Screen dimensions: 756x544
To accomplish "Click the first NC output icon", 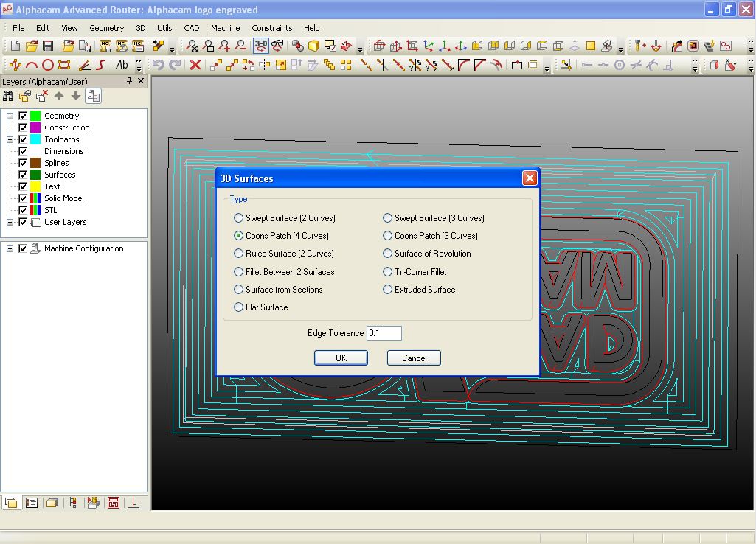I will tap(105, 46).
